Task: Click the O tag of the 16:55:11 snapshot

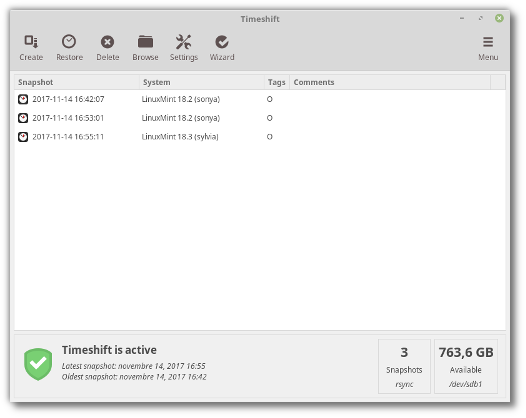Action: [269, 137]
